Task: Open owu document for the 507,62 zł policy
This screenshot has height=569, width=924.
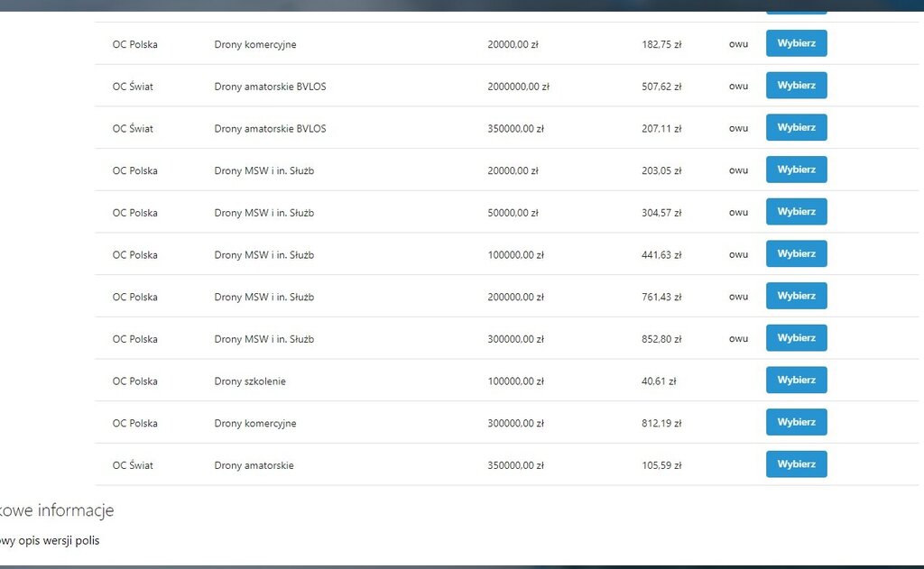Action: click(x=738, y=87)
